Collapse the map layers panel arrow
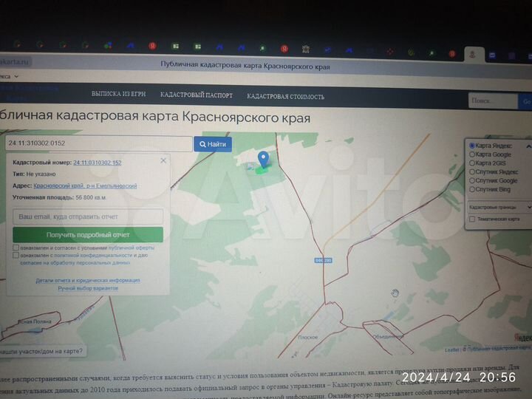Viewport: 532px width, 399px height. click(528, 146)
